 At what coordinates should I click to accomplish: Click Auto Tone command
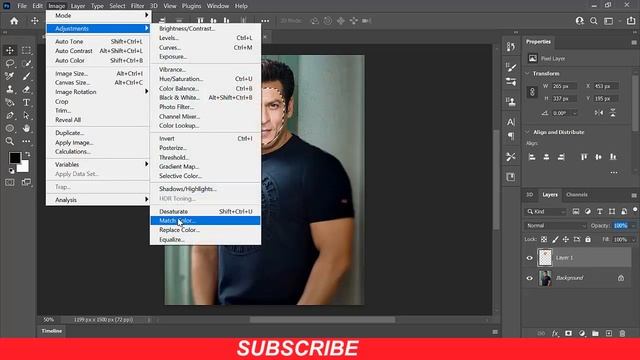pos(98,42)
